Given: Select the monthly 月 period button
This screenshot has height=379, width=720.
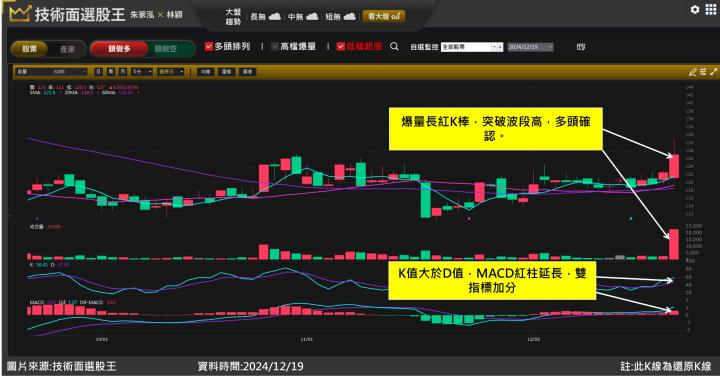Looking at the screenshot, I should 123,72.
